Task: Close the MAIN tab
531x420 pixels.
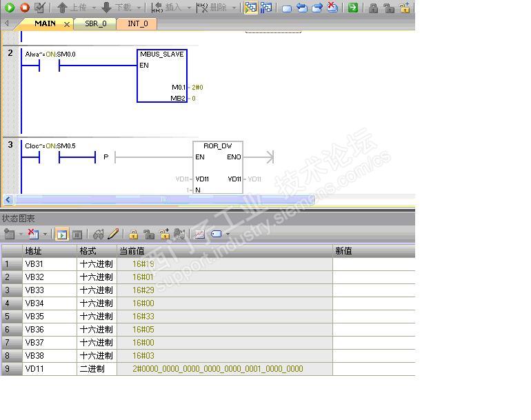Action: (x=67, y=24)
